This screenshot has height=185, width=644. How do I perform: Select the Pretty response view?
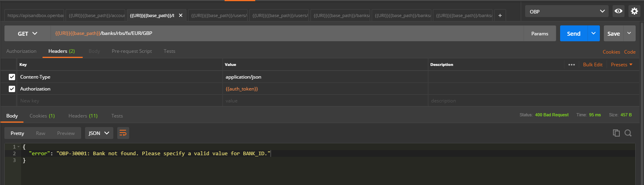click(x=17, y=133)
